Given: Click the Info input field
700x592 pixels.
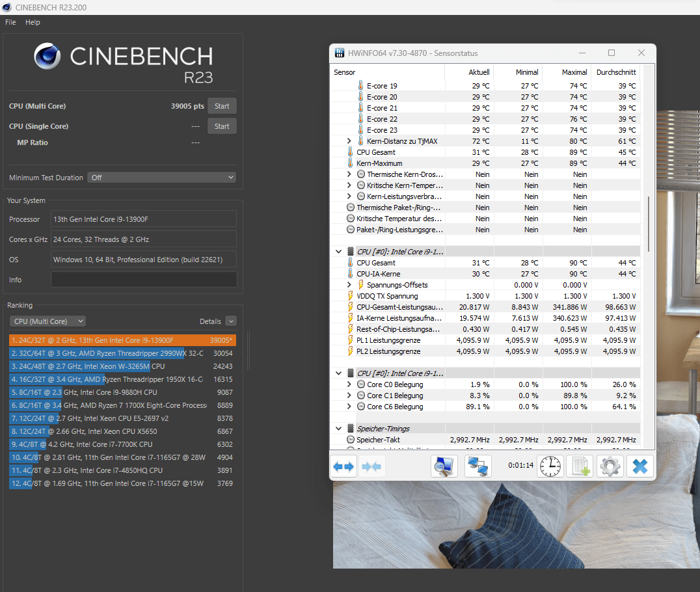Looking at the screenshot, I should [144, 280].
